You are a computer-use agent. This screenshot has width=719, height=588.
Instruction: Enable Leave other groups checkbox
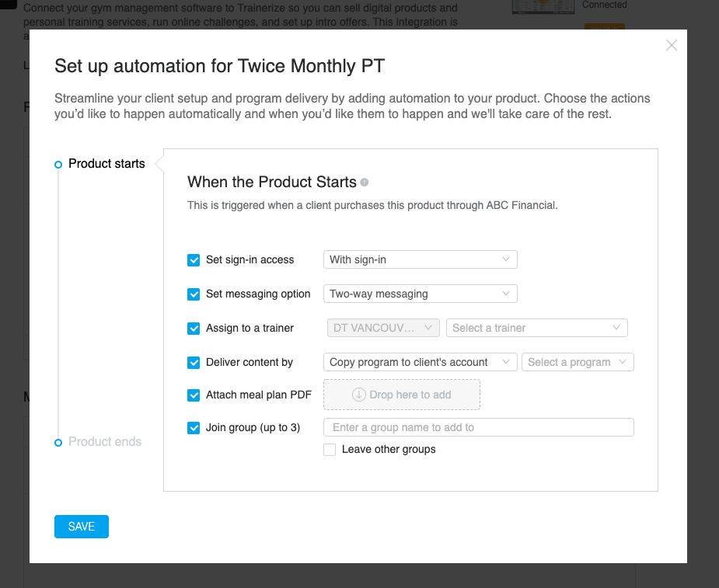pyautogui.click(x=330, y=450)
